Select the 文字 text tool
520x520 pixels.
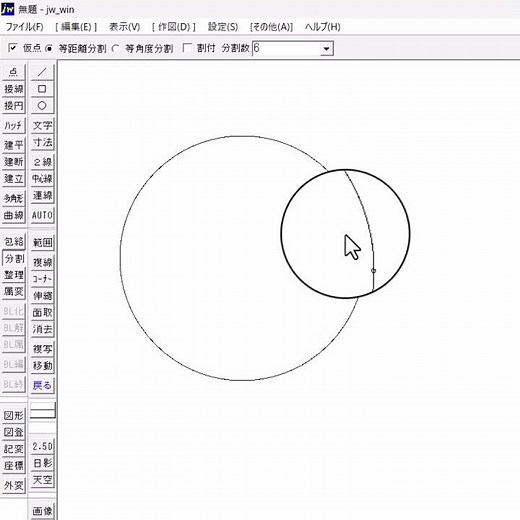pos(42,125)
